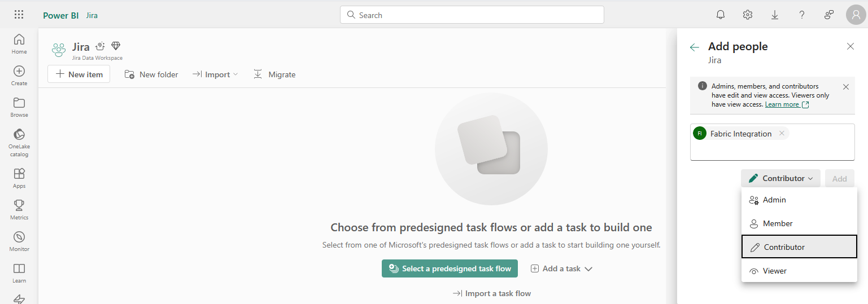Open Monitor from the sidebar

(x=19, y=241)
